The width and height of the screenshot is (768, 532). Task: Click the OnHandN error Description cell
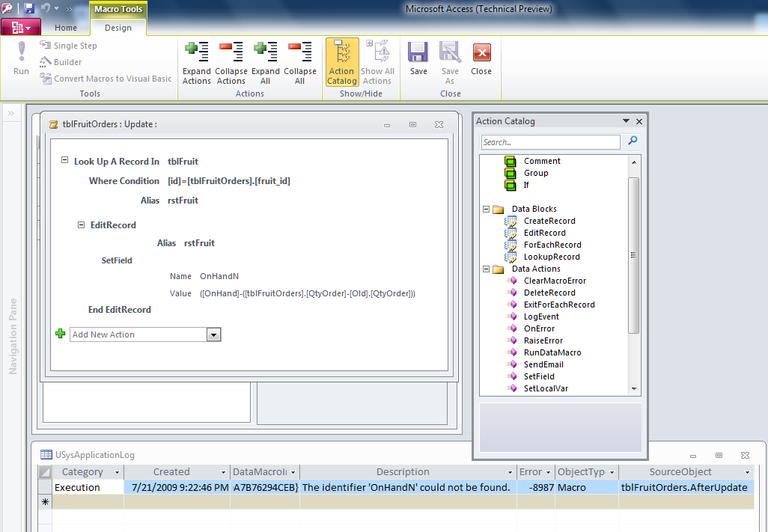(407, 487)
